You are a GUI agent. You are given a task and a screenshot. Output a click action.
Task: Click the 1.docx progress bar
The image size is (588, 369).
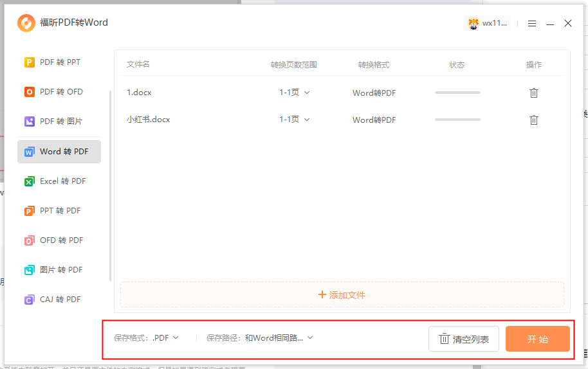[457, 93]
